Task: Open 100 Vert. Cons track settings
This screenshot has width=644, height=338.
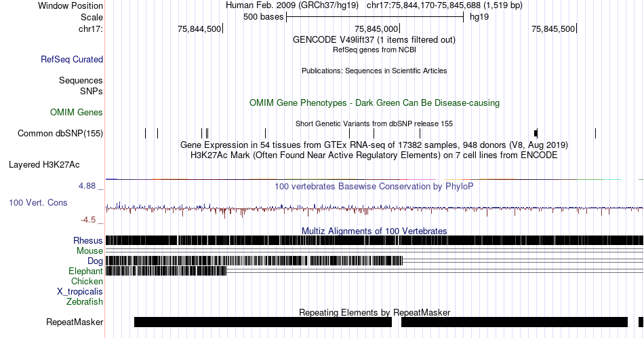Action: pos(38,202)
